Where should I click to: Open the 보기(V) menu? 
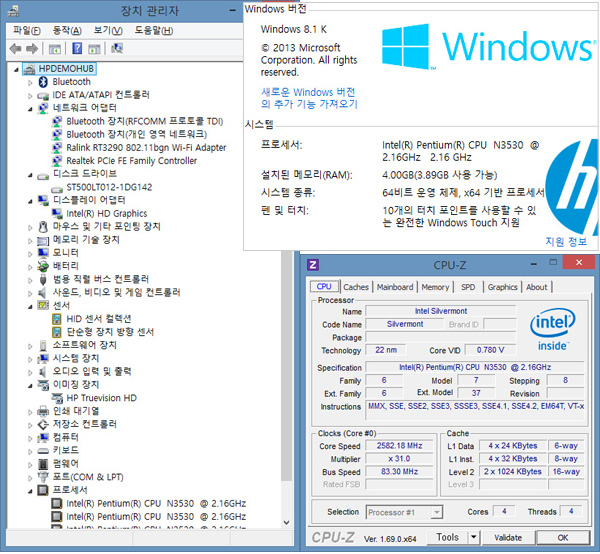[x=107, y=30]
